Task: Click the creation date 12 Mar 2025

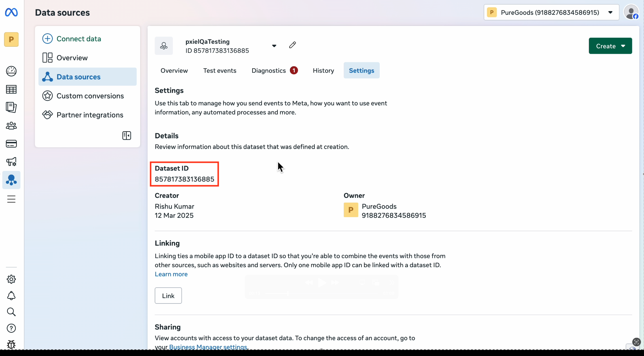Action: 174,215
